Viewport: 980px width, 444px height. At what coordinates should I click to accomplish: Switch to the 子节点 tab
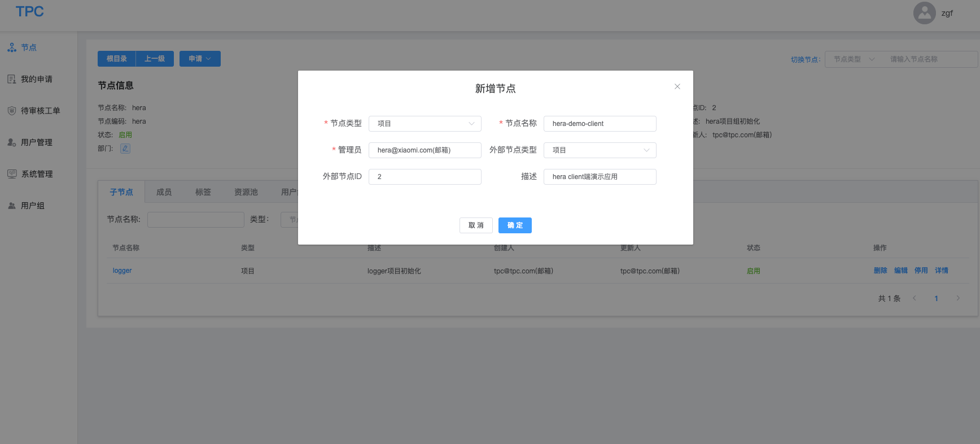tap(121, 192)
